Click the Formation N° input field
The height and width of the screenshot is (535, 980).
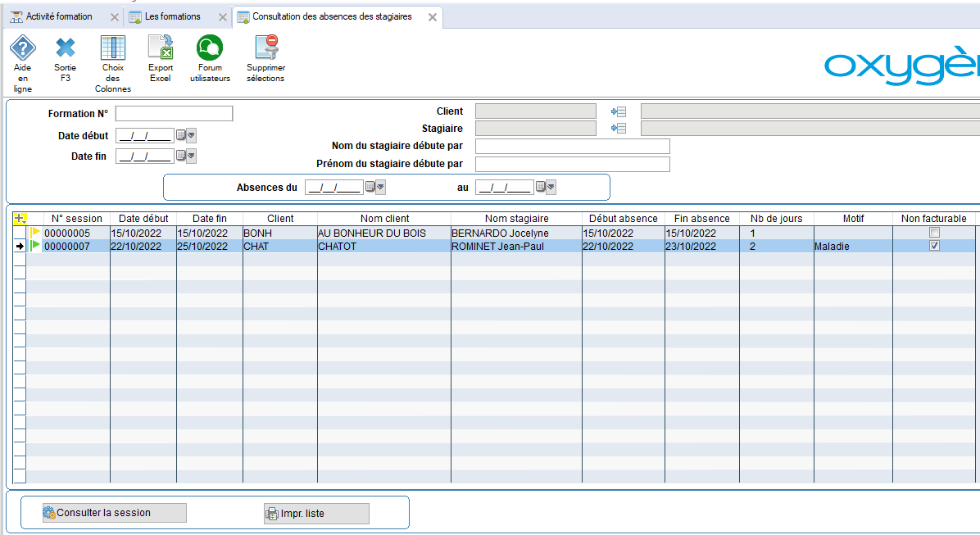pyautogui.click(x=174, y=114)
